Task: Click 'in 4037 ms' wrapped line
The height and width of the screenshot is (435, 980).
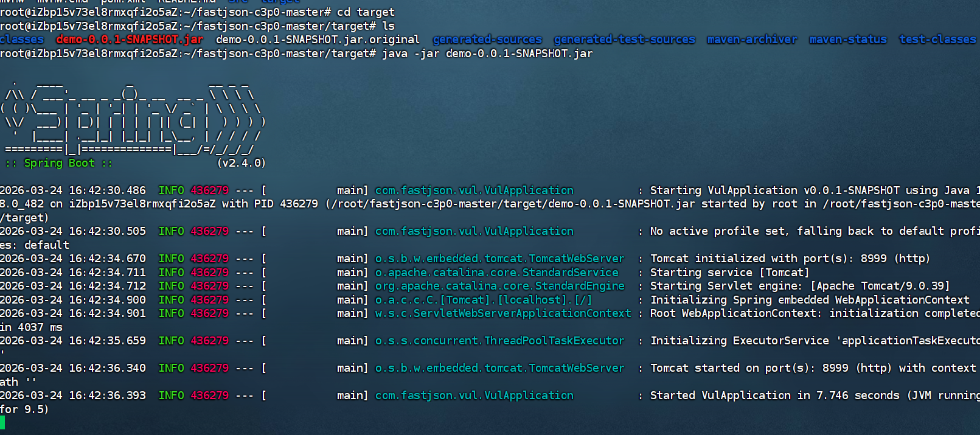Action: (x=31, y=327)
